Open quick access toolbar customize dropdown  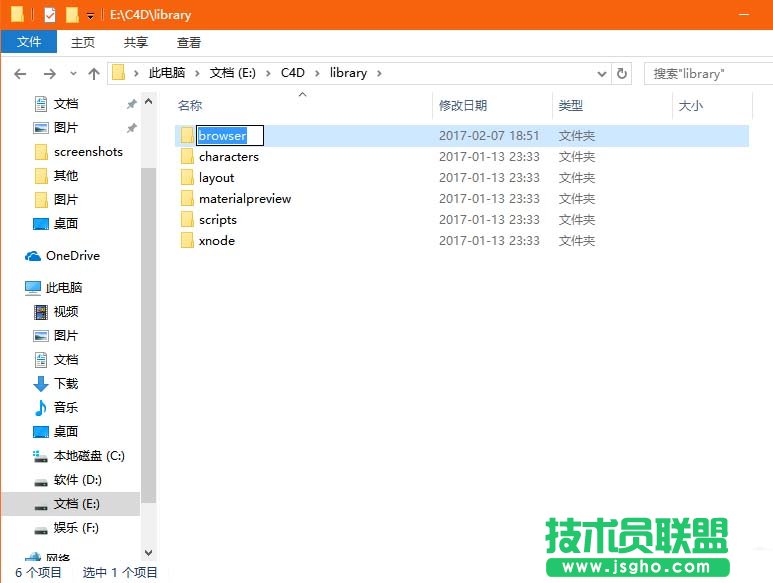click(90, 16)
